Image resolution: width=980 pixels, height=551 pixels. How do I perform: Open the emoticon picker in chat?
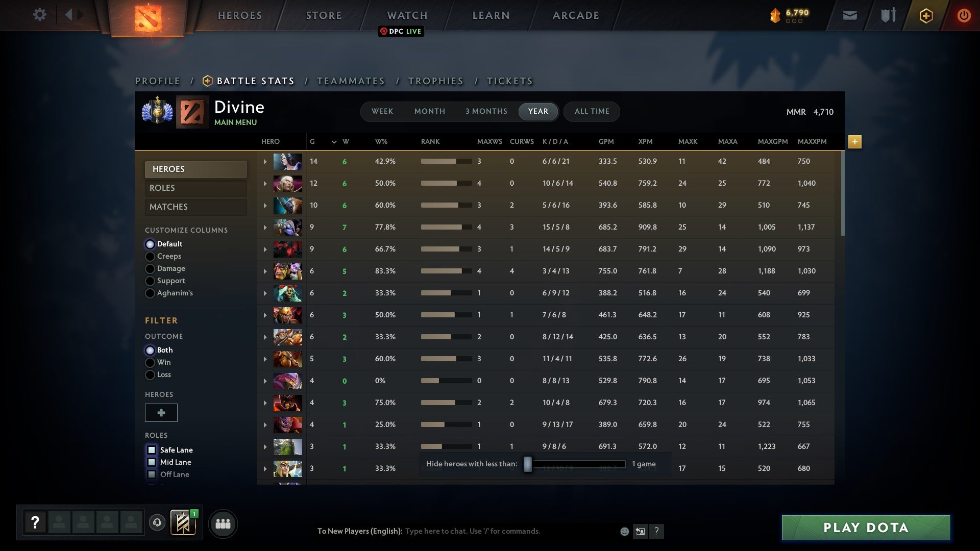pos(624,531)
